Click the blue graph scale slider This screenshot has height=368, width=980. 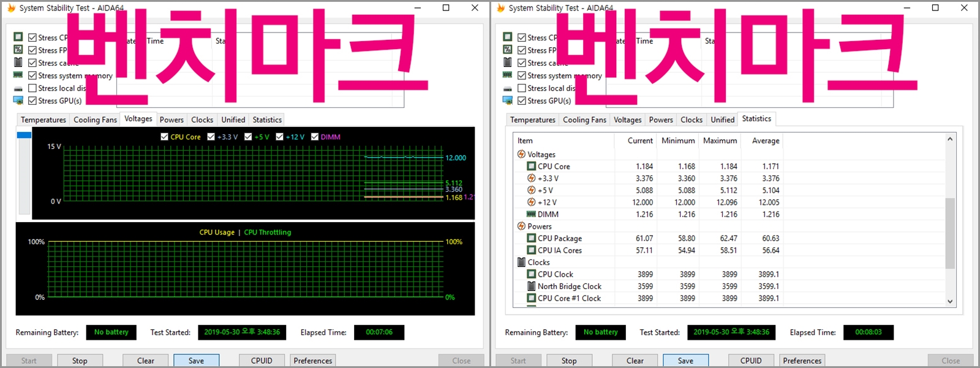[x=24, y=135]
